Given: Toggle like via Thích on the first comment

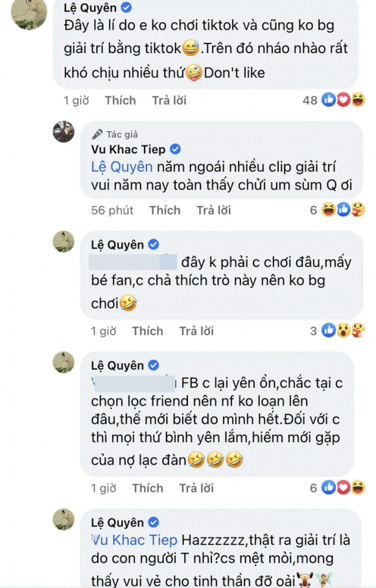Looking at the screenshot, I should 120,100.
